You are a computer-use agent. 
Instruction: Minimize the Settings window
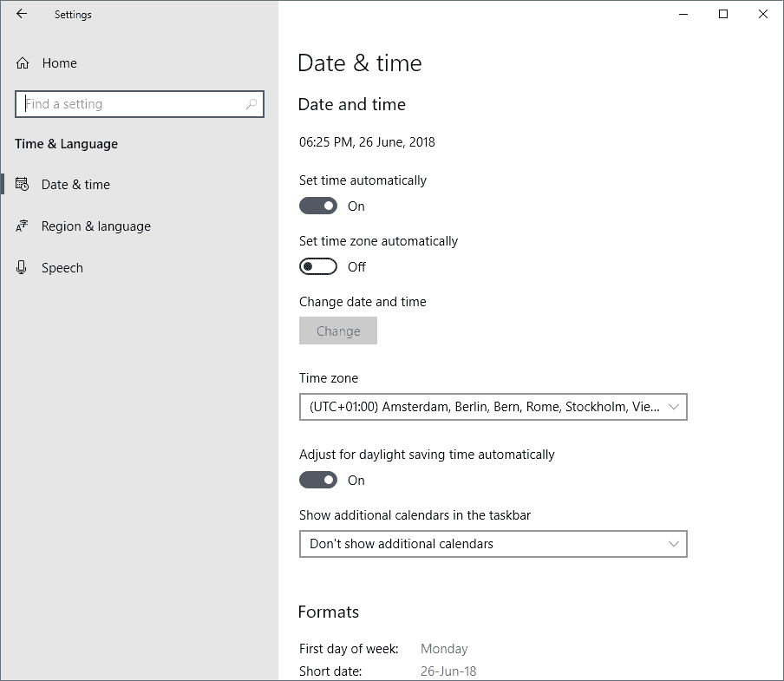coord(683,14)
